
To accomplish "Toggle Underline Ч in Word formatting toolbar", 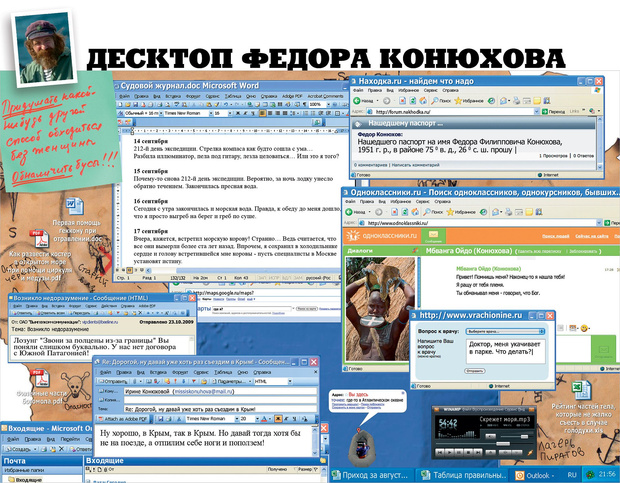I will (253, 113).
